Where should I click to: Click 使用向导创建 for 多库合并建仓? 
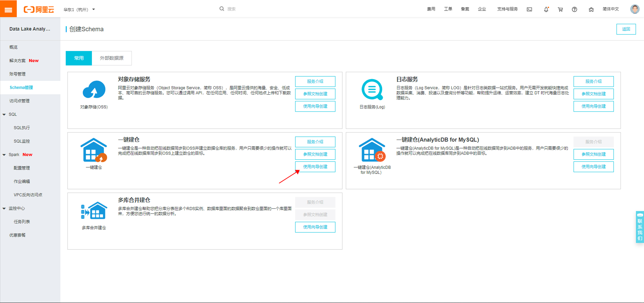pos(315,227)
